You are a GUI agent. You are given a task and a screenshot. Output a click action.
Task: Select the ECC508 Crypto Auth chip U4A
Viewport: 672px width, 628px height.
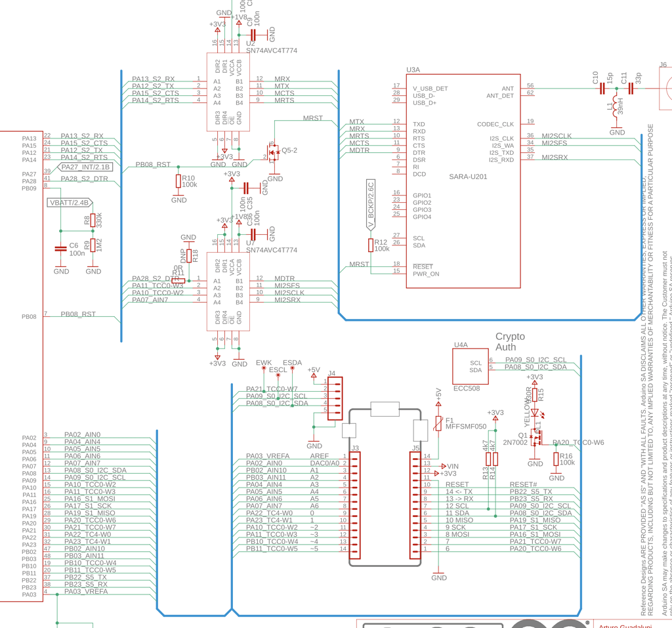pos(470,364)
